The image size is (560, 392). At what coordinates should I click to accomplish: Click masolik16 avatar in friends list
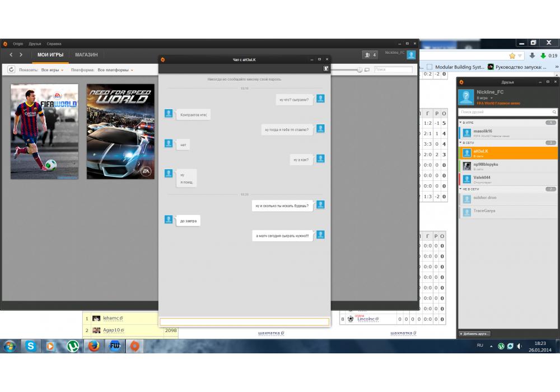[467, 133]
